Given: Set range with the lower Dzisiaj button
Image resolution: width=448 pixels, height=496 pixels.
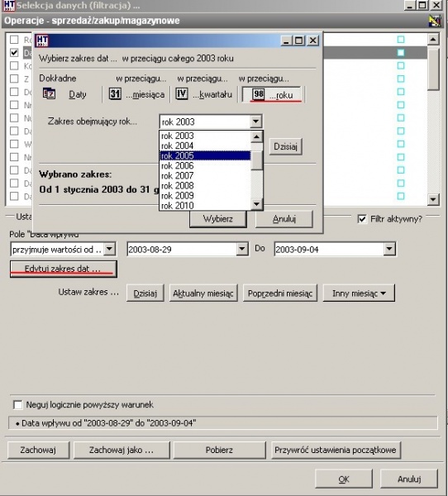Looking at the screenshot, I should coord(145,293).
